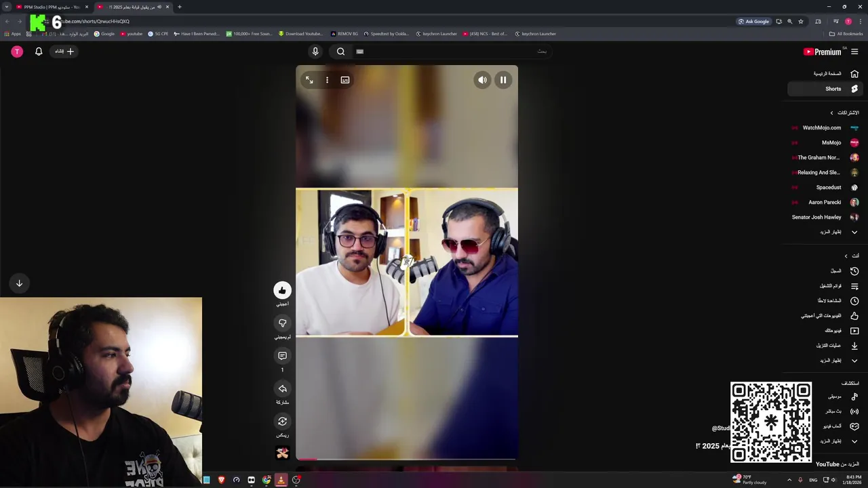Mute the Shorts video volume
Screen dimensions: 868x488
(x=482, y=80)
